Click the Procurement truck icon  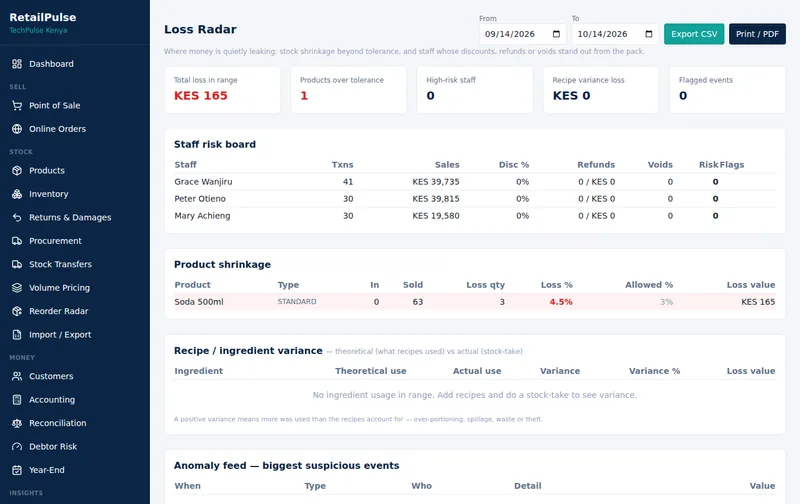pyautogui.click(x=17, y=241)
